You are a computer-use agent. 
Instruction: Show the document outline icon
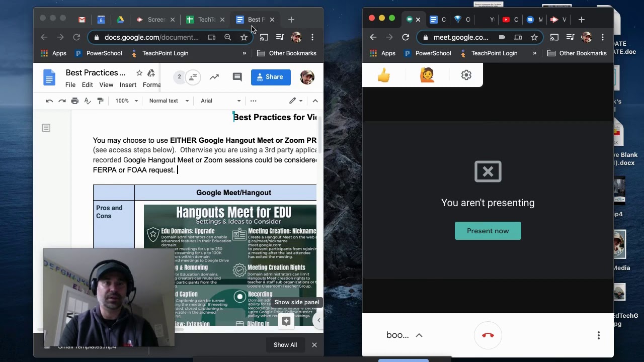coord(46,128)
